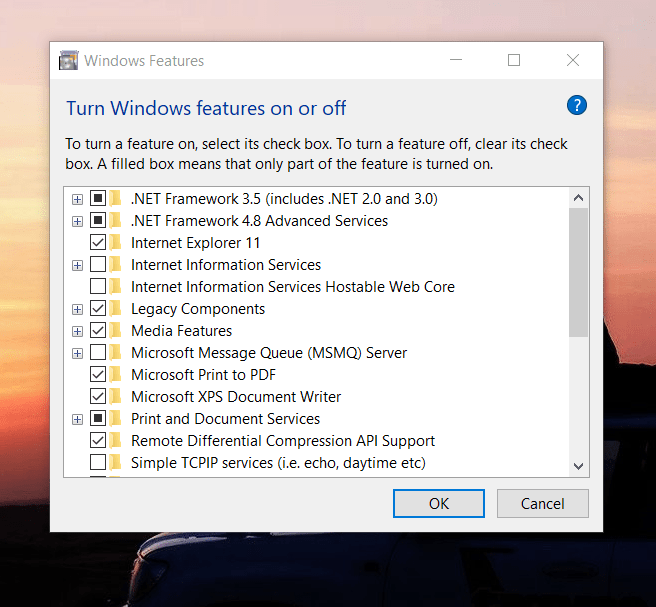Viewport: 656px width, 607px height.
Task: Click the Windows Features title bar icon
Action: tap(68, 61)
